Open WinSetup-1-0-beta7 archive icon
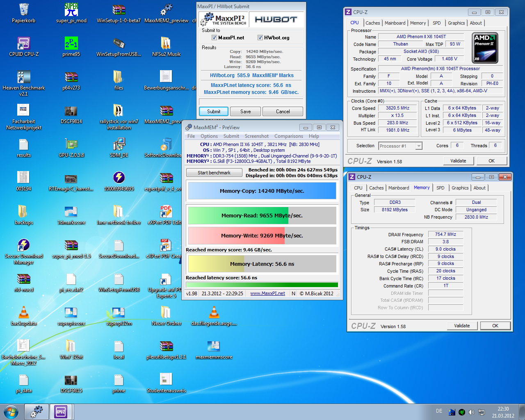525x420 pixels. click(119, 13)
